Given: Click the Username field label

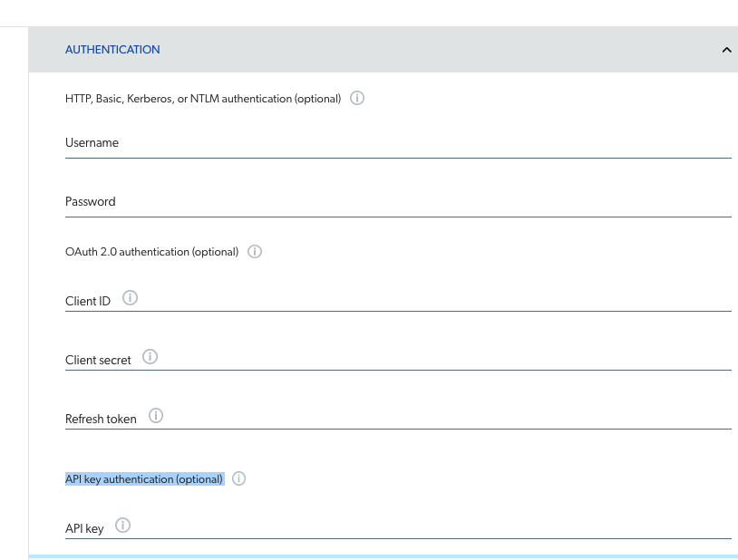Looking at the screenshot, I should tap(92, 142).
